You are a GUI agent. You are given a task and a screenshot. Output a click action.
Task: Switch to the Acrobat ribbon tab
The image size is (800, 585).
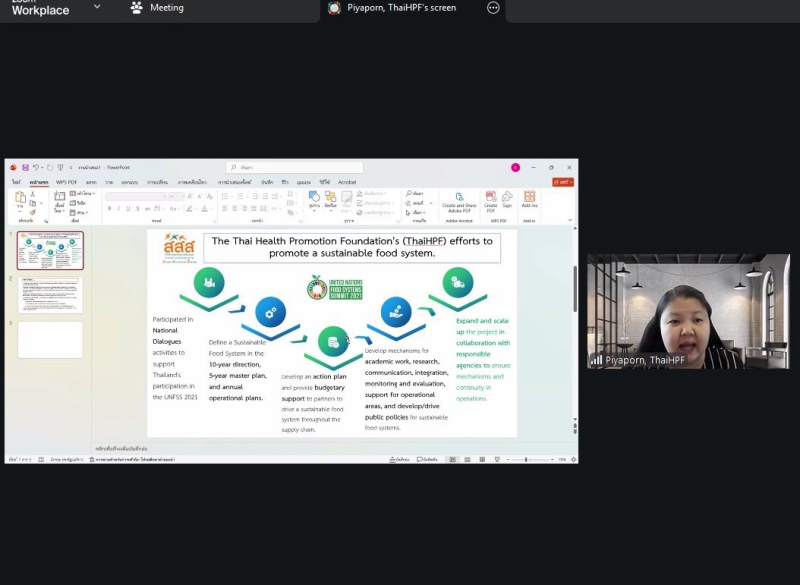[x=347, y=182]
